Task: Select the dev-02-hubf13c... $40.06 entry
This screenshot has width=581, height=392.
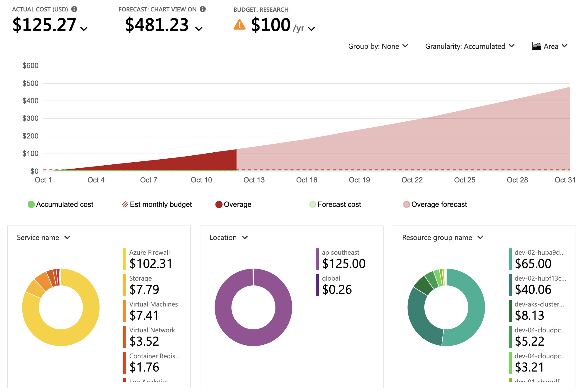Action: (x=537, y=285)
